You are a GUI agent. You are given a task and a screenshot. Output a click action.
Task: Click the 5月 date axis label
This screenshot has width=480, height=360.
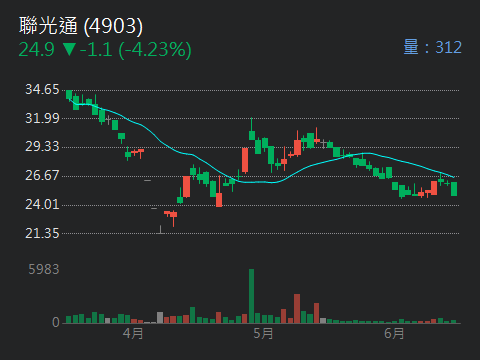263,333
